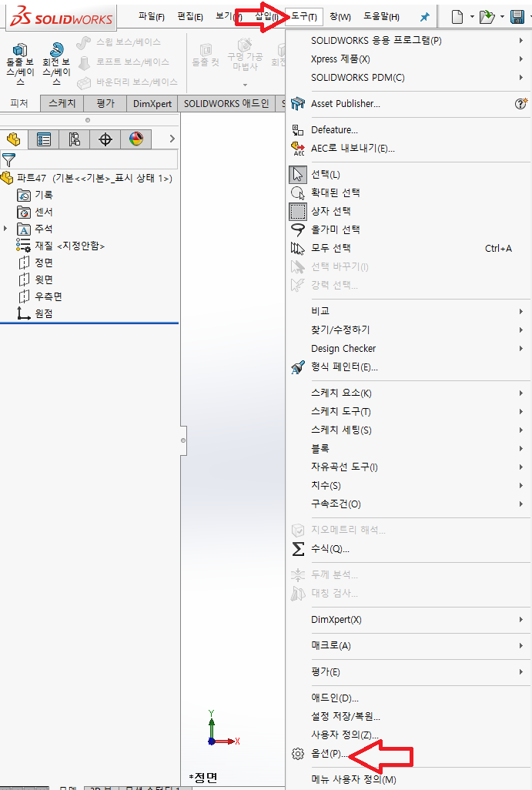Click the SOLIDWORKS logo
The width and height of the screenshot is (532, 790).
[x=62, y=17]
